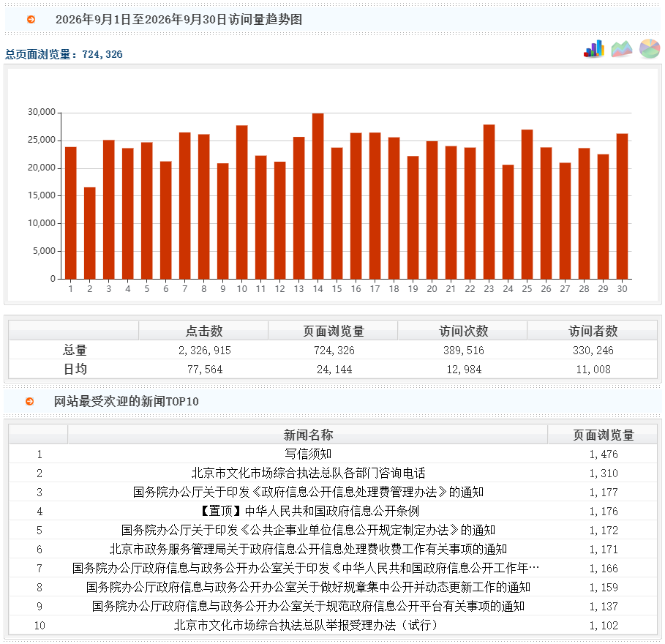Click the tallest bar for day 14

click(318, 196)
